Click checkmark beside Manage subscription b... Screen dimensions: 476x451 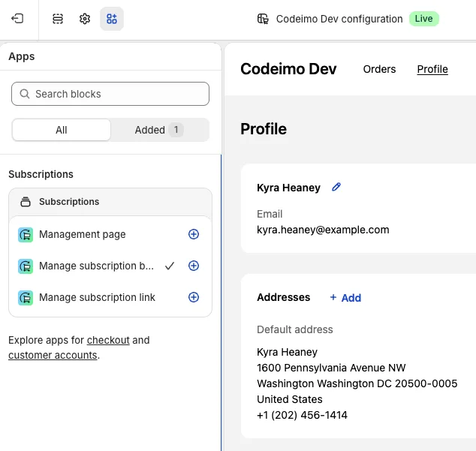170,266
